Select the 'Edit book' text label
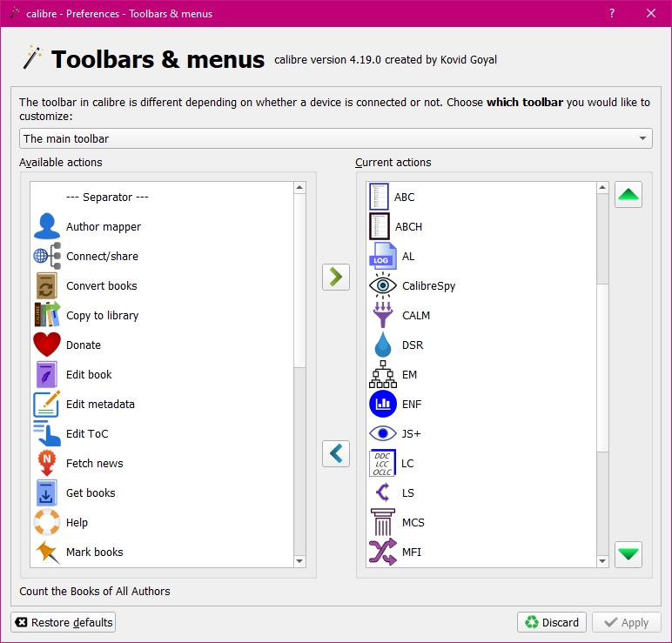Image resolution: width=672 pixels, height=643 pixels. pos(89,374)
